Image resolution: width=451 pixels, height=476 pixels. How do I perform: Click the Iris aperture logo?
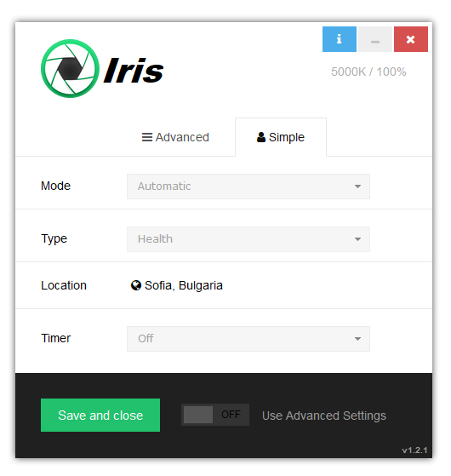point(70,69)
